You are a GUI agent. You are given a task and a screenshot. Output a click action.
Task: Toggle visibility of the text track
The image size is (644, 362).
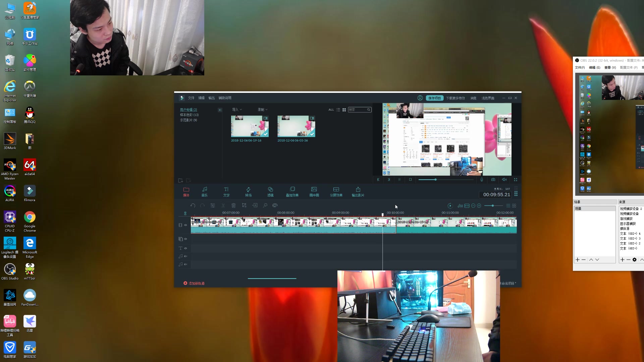coord(185,248)
